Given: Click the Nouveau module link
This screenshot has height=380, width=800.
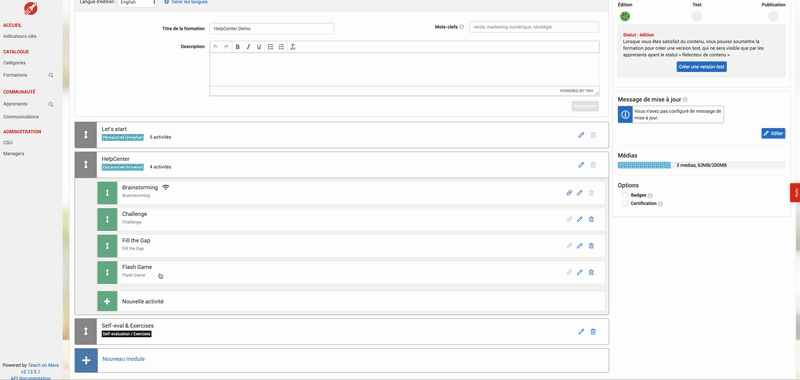Looking at the screenshot, I should (123, 359).
